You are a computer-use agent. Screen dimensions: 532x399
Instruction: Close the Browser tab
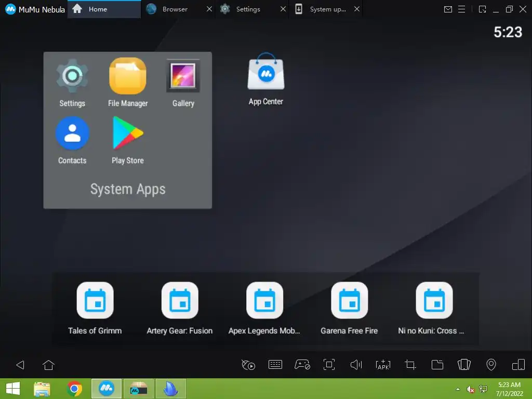tap(209, 9)
